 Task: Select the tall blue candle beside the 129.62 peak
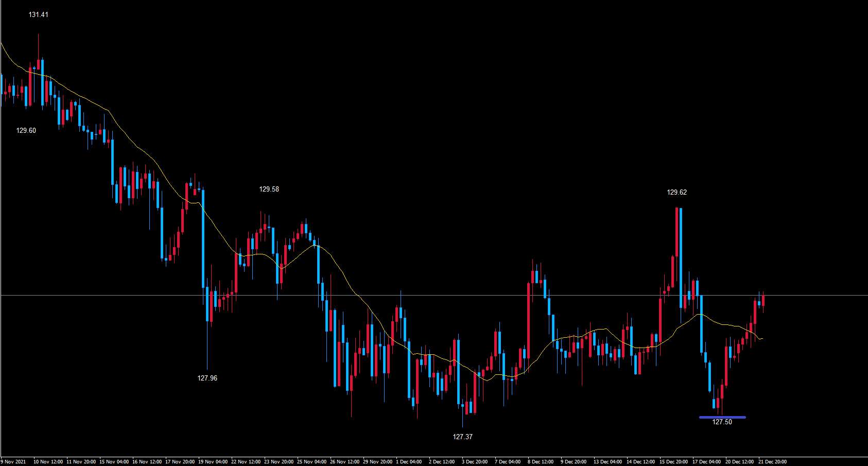click(681, 257)
